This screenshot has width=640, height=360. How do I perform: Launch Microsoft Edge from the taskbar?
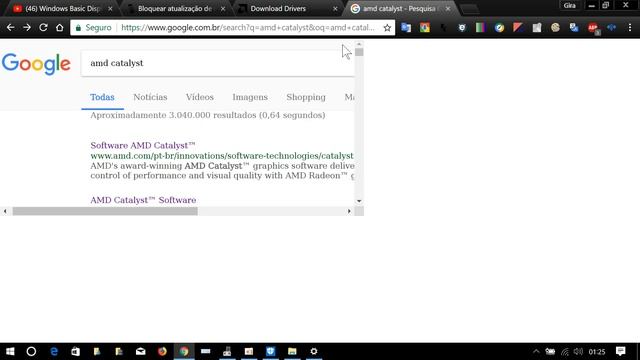coord(54,351)
